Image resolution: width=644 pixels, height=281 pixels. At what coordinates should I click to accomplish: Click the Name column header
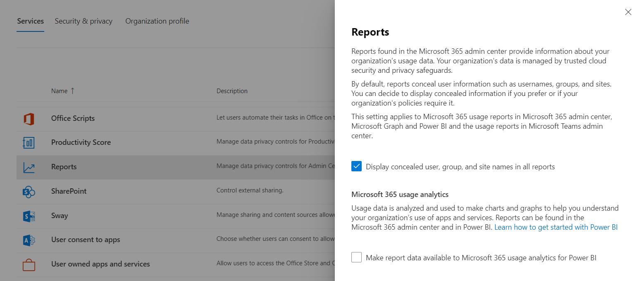point(59,91)
